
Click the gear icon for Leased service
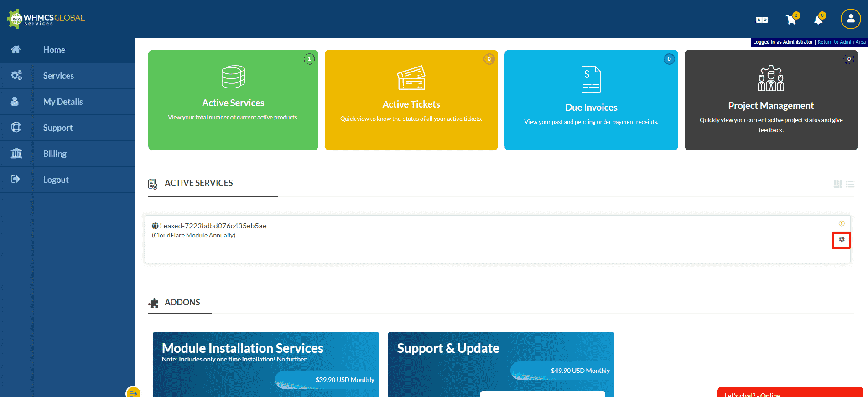pyautogui.click(x=842, y=240)
